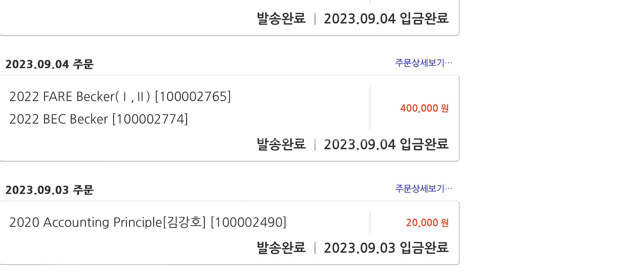Click 2023.09.04 입금완료 in the topmost card
The height and width of the screenshot is (272, 644).
386,18
